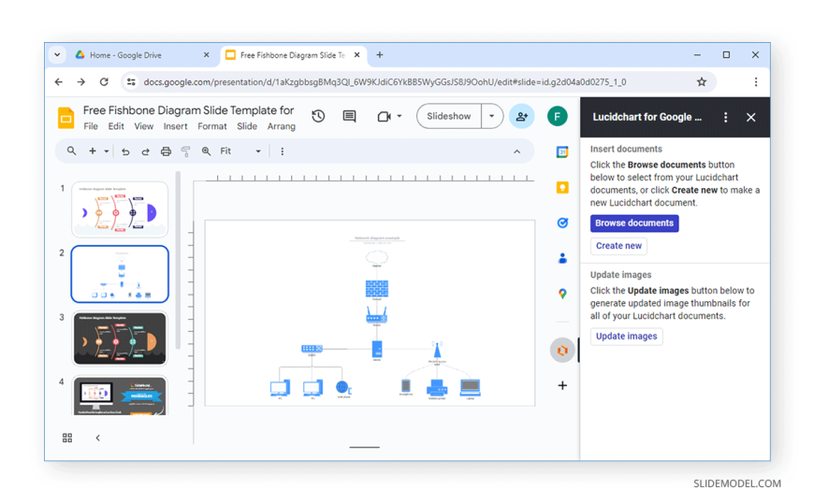Click the Lucidchart add-on icon

[x=562, y=351]
